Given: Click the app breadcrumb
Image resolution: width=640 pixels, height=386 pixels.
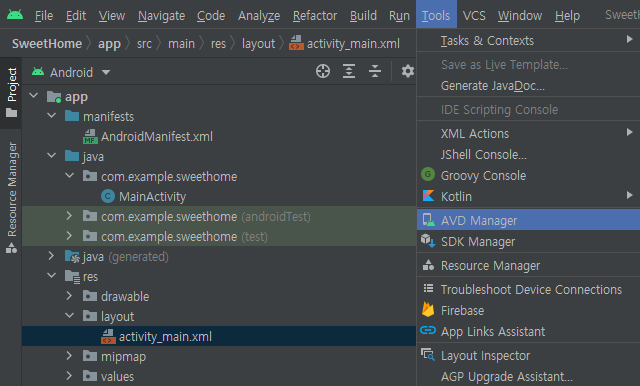Looking at the screenshot, I should (x=109, y=44).
